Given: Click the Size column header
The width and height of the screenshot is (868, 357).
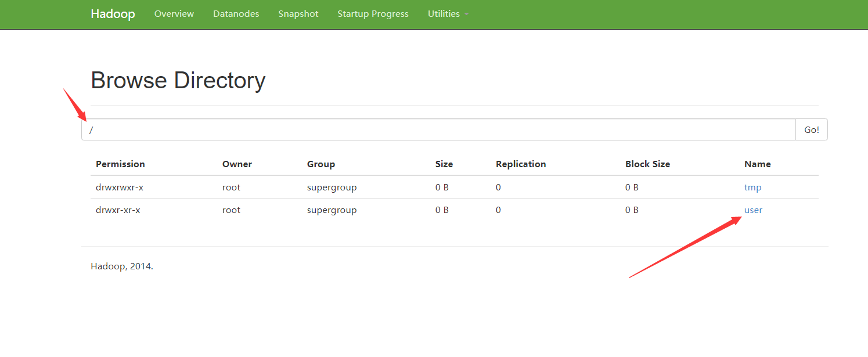Looking at the screenshot, I should [x=444, y=164].
